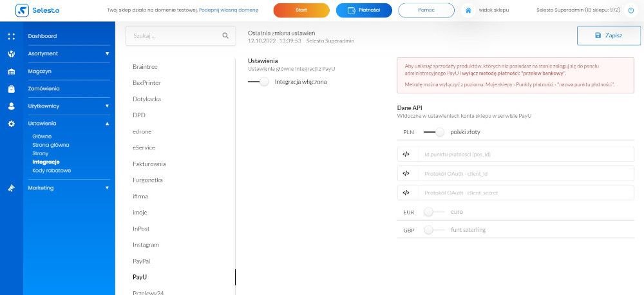Select eService in integrations list

pyautogui.click(x=144, y=147)
